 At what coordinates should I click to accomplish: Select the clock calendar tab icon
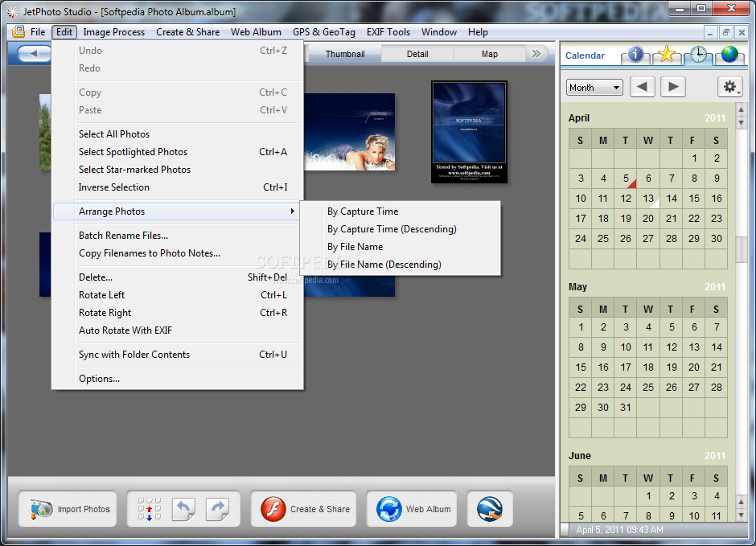pos(698,55)
